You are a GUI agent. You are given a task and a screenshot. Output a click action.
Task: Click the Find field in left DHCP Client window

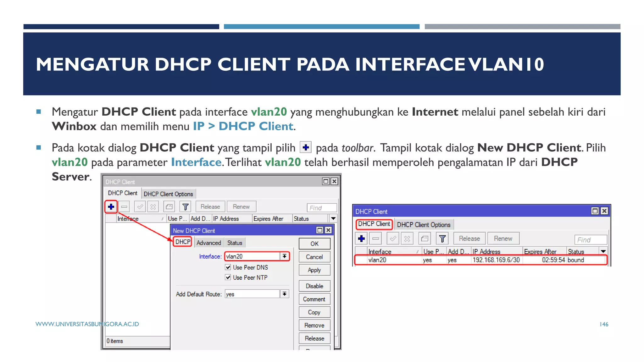(x=322, y=208)
